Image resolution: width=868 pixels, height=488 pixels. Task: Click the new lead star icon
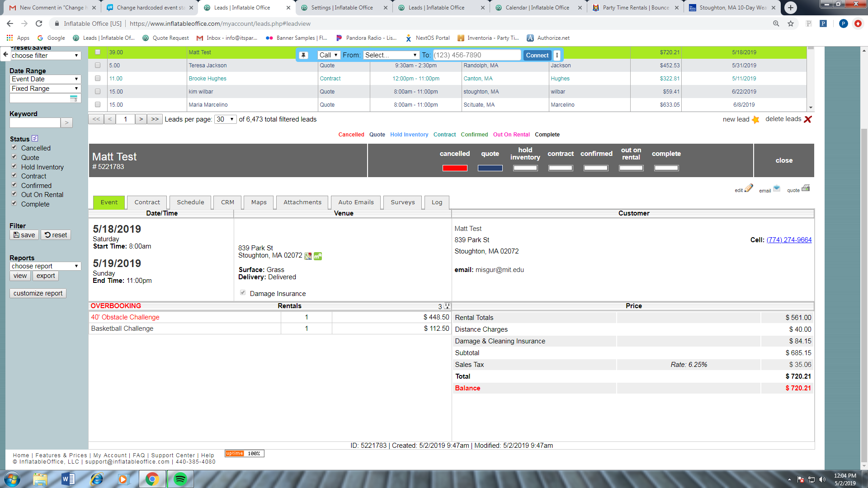pos(755,120)
